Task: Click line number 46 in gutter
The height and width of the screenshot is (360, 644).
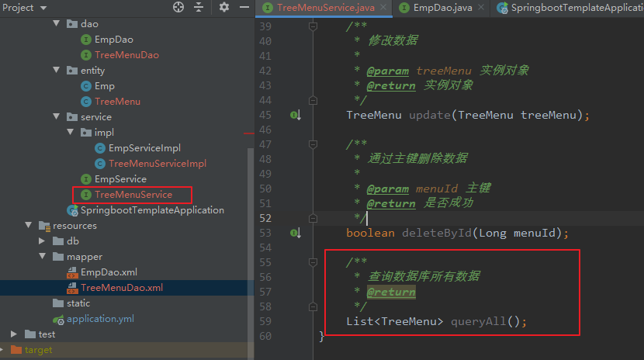Action: 265,130
